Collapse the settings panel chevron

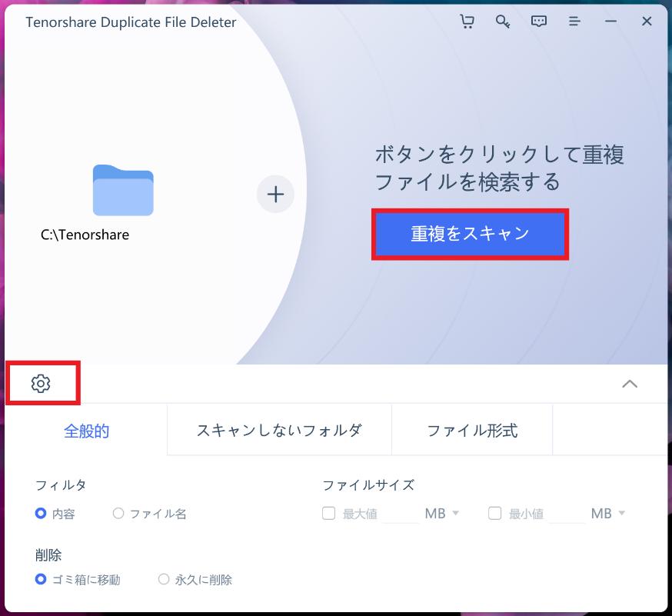pos(630,384)
